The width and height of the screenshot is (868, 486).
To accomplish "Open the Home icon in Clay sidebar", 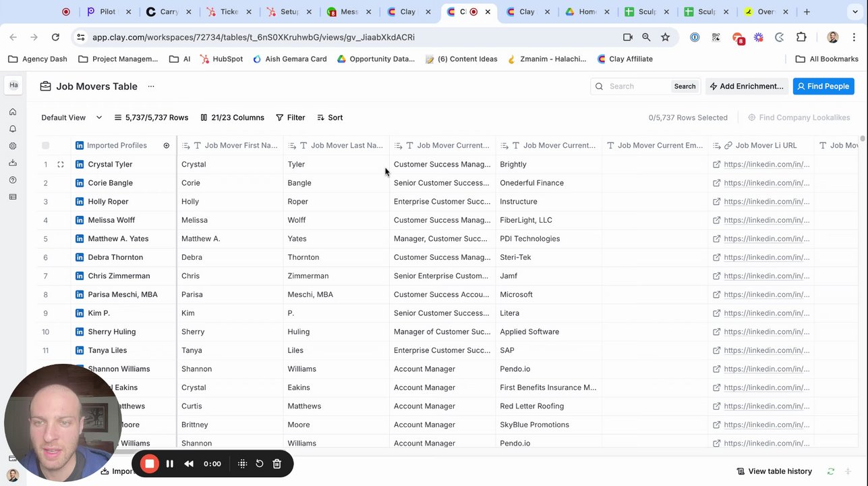I will point(13,112).
